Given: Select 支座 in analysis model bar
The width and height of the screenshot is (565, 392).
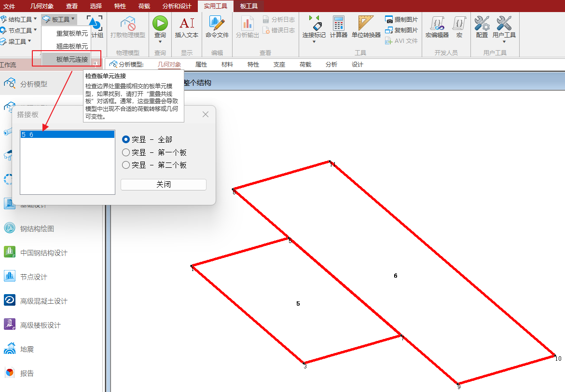Looking at the screenshot, I should pos(279,65).
